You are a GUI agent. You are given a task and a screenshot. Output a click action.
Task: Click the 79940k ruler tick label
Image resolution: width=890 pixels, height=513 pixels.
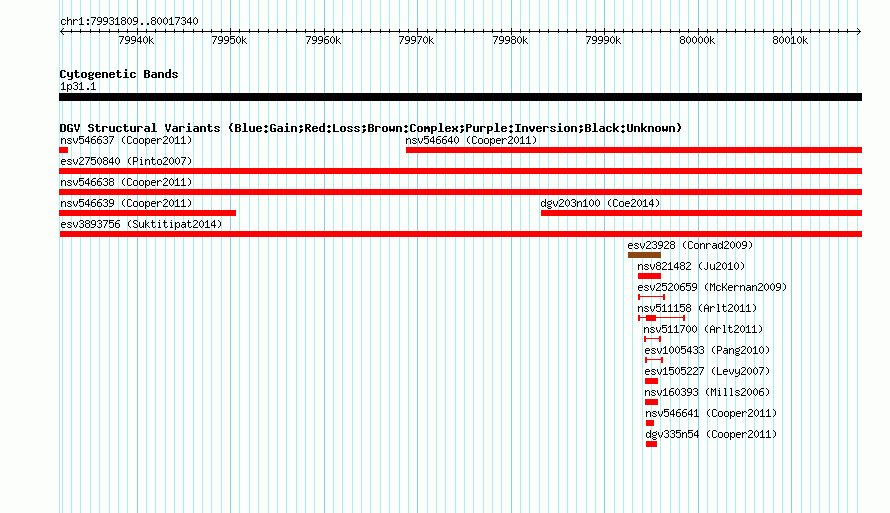136,40
